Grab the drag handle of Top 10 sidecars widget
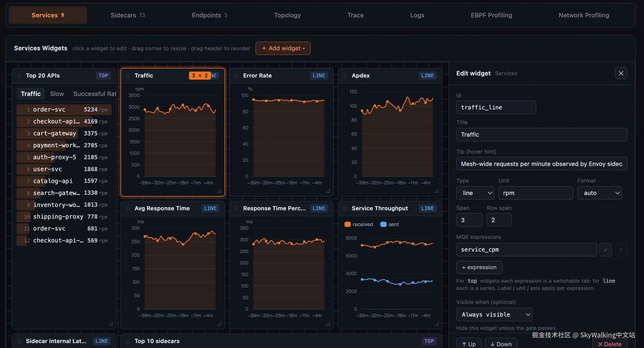Image resolution: width=644 pixels, height=348 pixels. pyautogui.click(x=128, y=341)
